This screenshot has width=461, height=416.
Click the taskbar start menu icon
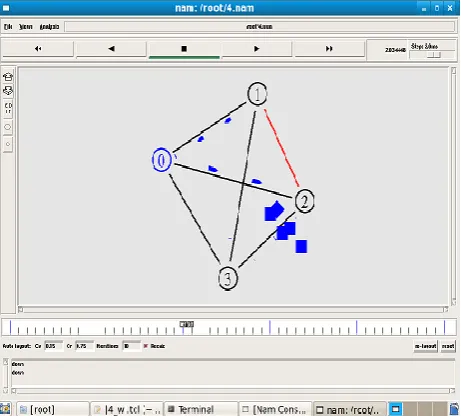(x=5, y=409)
